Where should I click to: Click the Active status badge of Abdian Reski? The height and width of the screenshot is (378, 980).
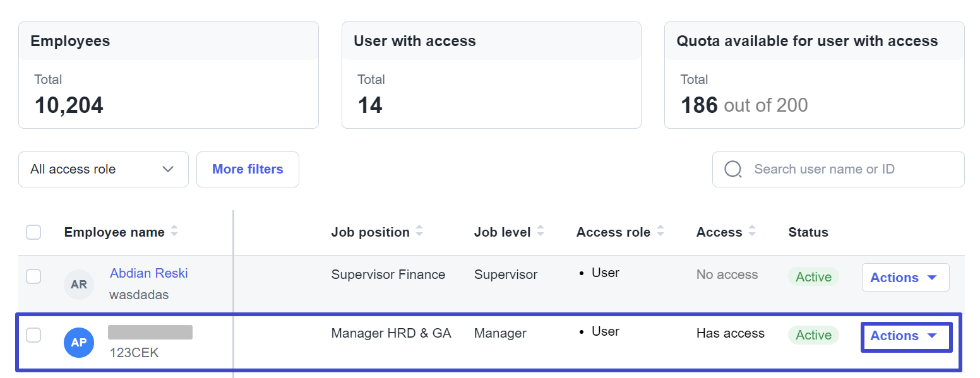813,277
